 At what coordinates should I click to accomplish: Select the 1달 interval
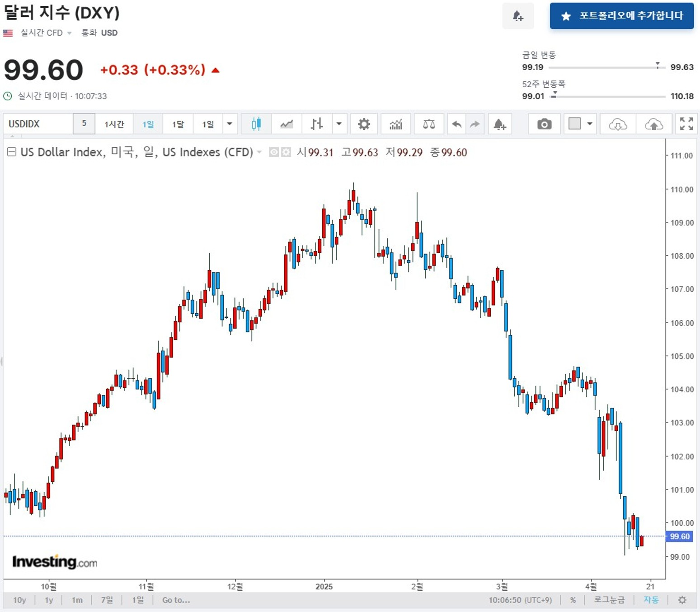pyautogui.click(x=178, y=124)
